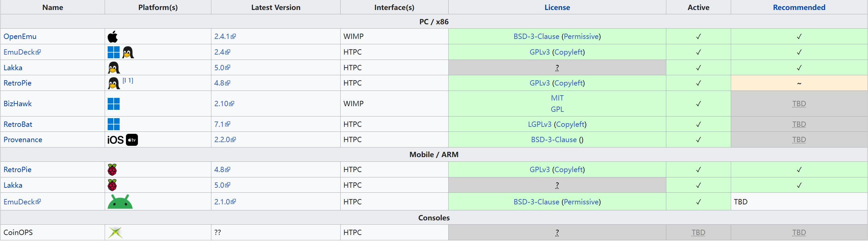The image size is (868, 241).
Task: Click the TBD Recommended cell for BizHawk
Action: [799, 104]
